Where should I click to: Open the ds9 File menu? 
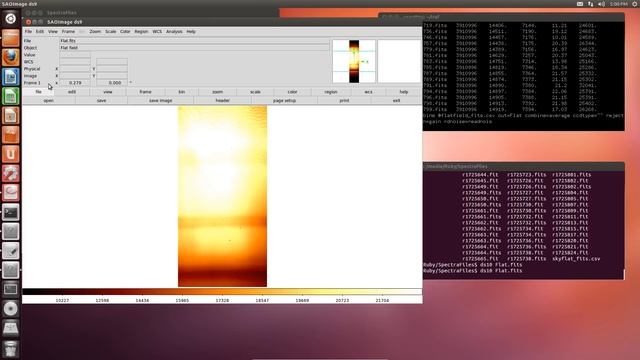pyautogui.click(x=28, y=31)
